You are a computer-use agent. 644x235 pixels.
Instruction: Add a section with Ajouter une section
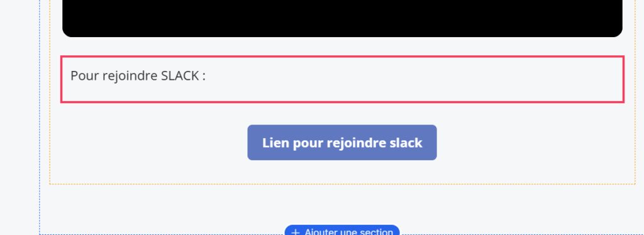coord(341,231)
